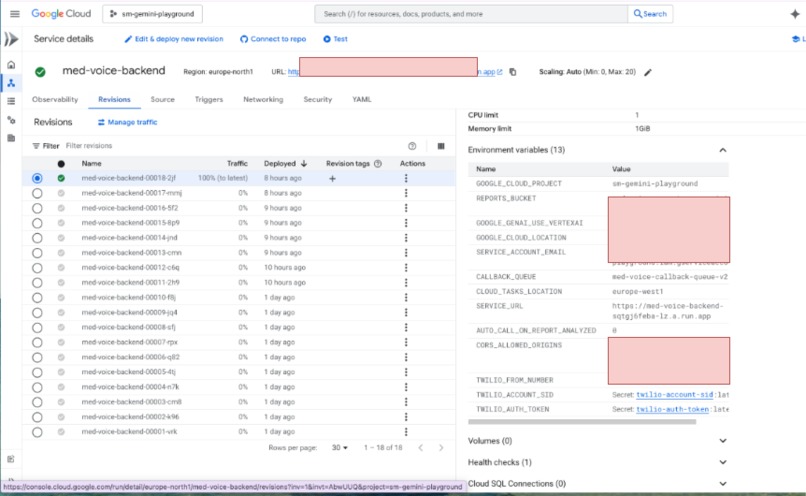Screen dimensions: 806x496
Task: Select the services icon in left sidebar
Action: 11,83
